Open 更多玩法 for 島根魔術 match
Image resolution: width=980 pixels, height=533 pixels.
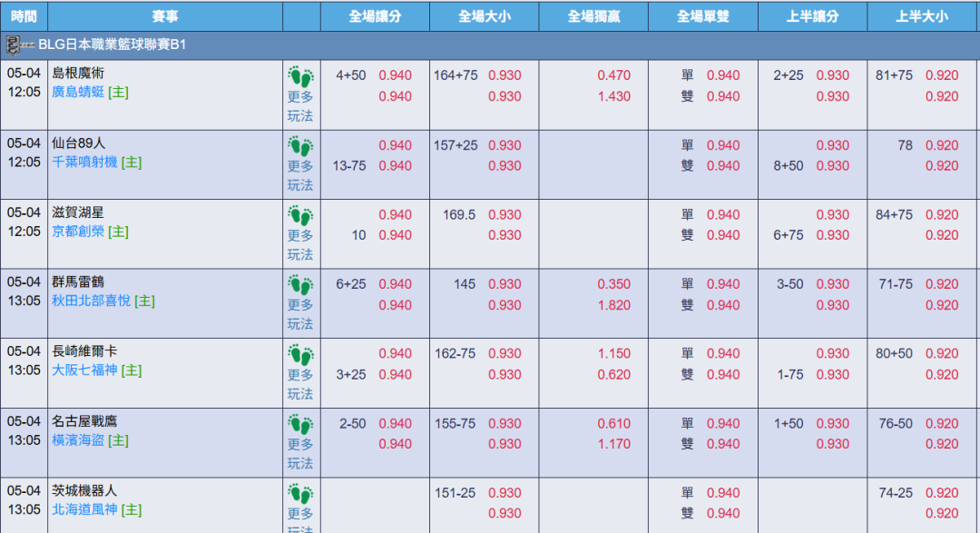[x=300, y=106]
